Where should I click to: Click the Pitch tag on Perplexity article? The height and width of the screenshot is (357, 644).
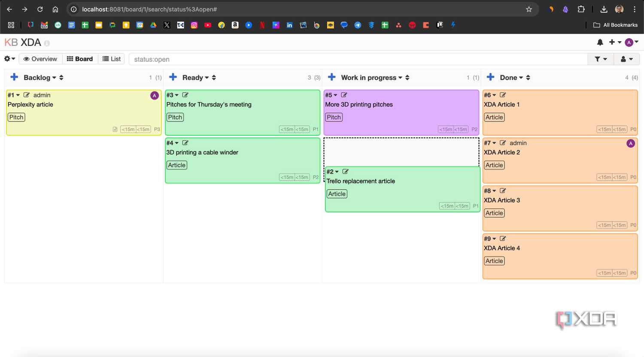16,117
